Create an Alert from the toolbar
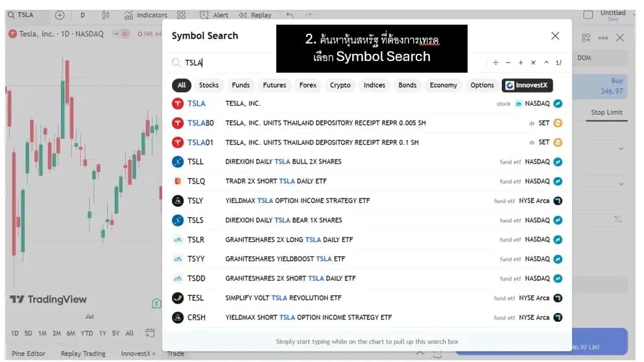Viewport: 644px width, 362px height. [213, 15]
